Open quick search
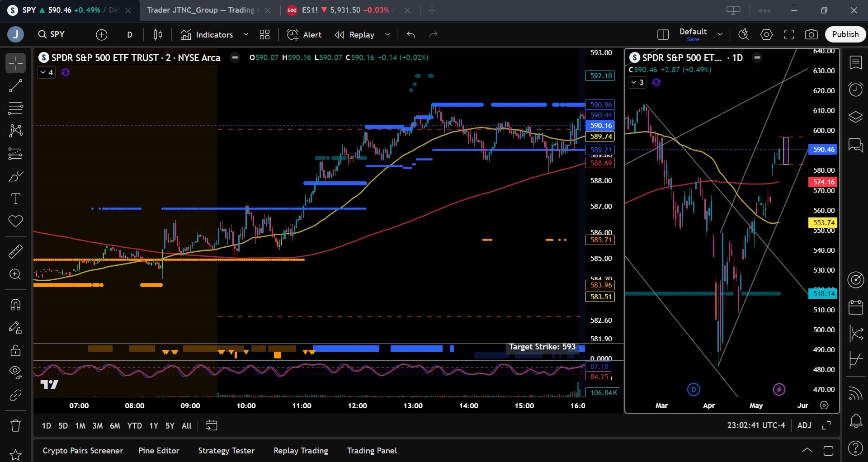The image size is (868, 462). 744,34
